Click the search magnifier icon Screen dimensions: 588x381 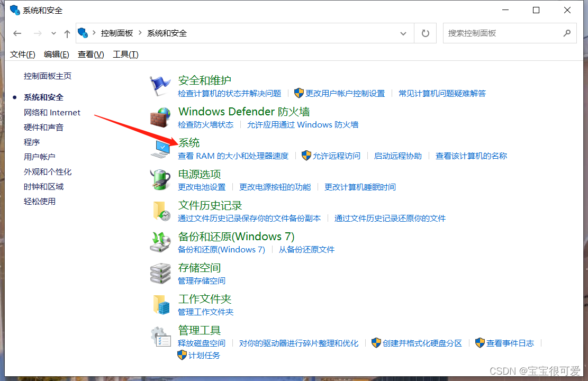(x=567, y=33)
